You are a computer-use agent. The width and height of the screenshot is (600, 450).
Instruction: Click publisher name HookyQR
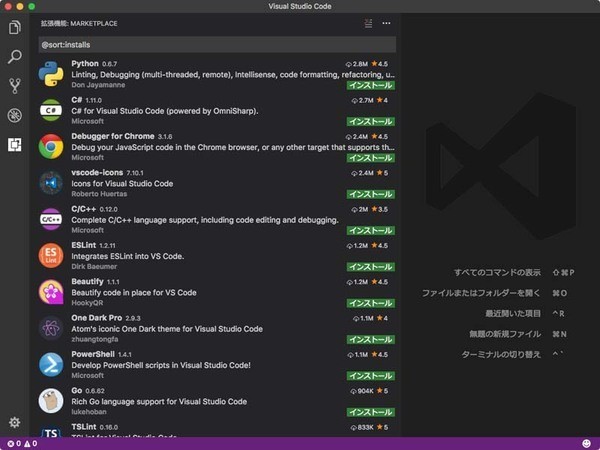87,303
